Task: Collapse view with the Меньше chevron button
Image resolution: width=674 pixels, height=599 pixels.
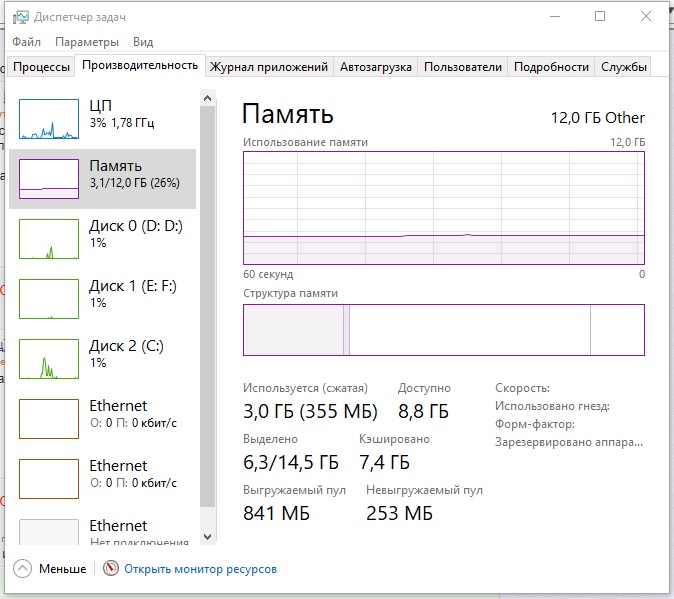Action: (22, 569)
